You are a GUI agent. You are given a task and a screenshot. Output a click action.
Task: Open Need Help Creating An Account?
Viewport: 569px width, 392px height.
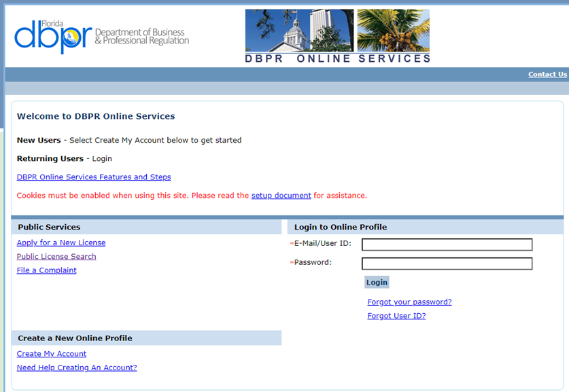[77, 368]
